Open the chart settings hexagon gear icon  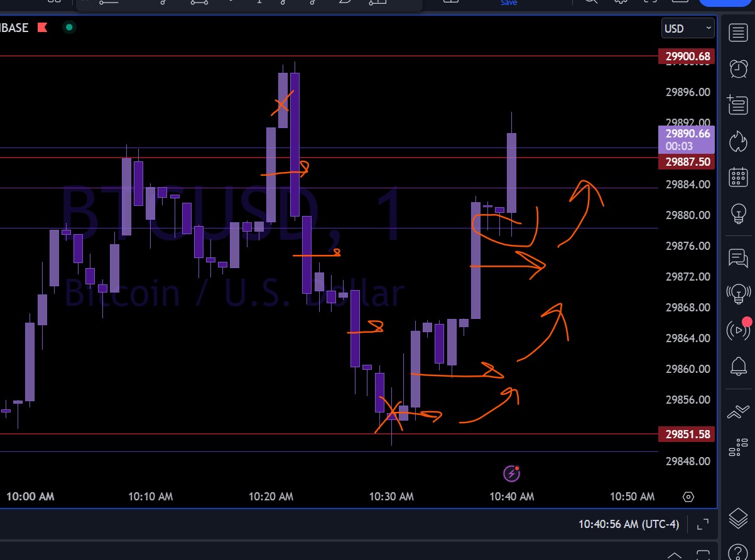coord(688,497)
